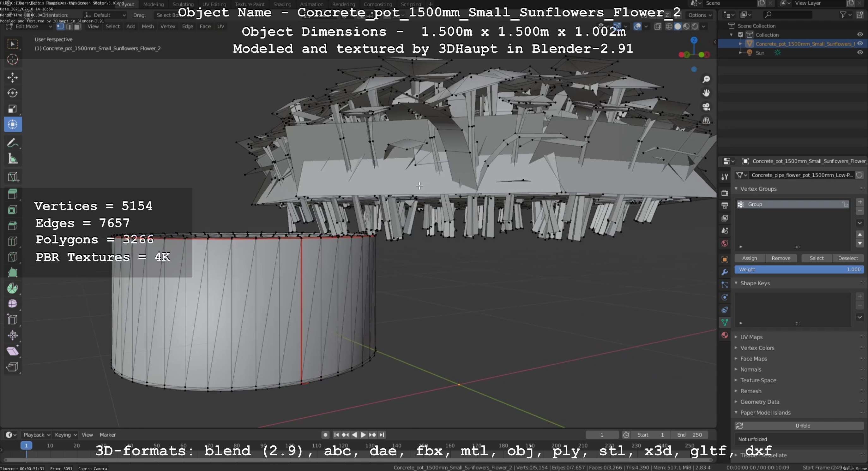Hide Sun object in outliner
The height and width of the screenshot is (471, 868).
[860, 52]
